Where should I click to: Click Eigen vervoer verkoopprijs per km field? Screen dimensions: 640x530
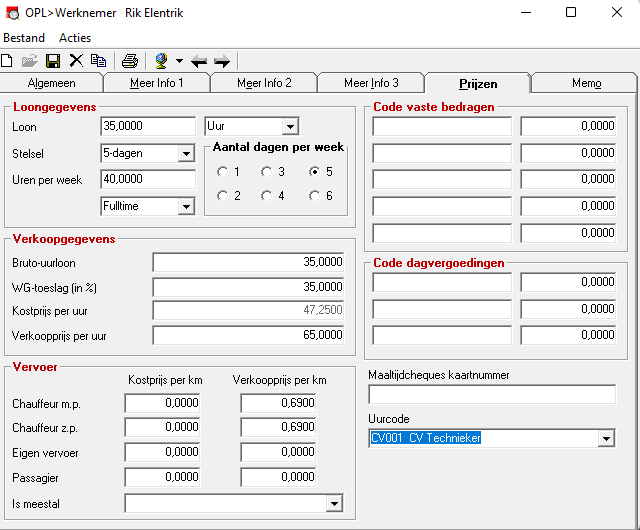click(278, 452)
